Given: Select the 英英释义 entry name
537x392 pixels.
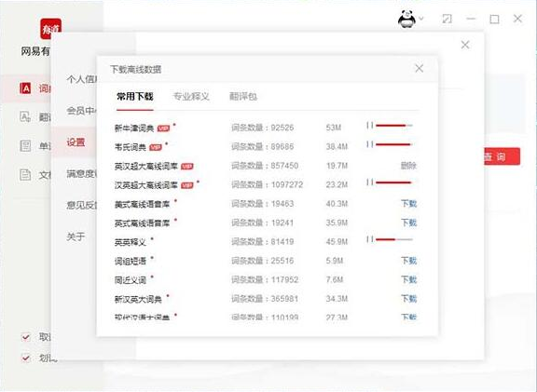Looking at the screenshot, I should pyautogui.click(x=131, y=242).
